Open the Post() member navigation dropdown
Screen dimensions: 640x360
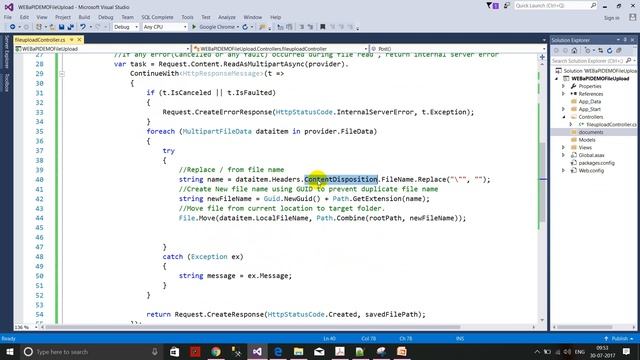[x=458, y=49]
